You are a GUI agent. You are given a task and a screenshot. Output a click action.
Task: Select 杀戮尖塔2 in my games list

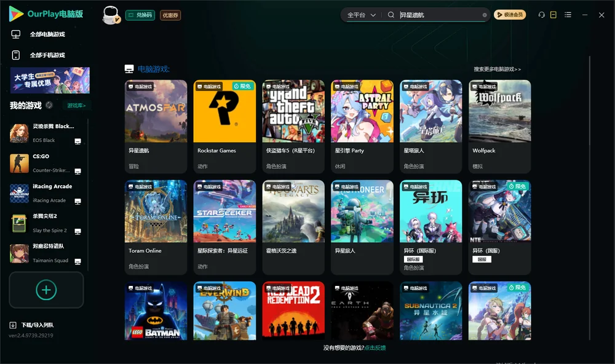pos(46,223)
